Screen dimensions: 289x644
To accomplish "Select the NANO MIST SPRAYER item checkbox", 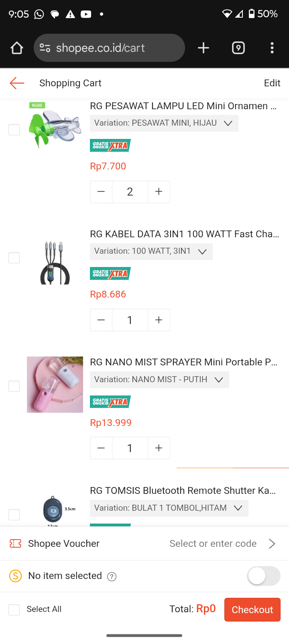I will click(x=14, y=386).
